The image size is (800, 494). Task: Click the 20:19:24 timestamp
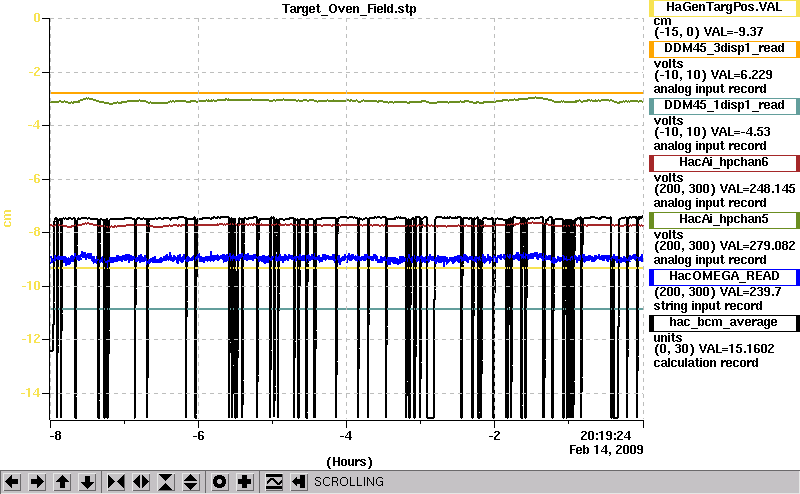point(606,436)
